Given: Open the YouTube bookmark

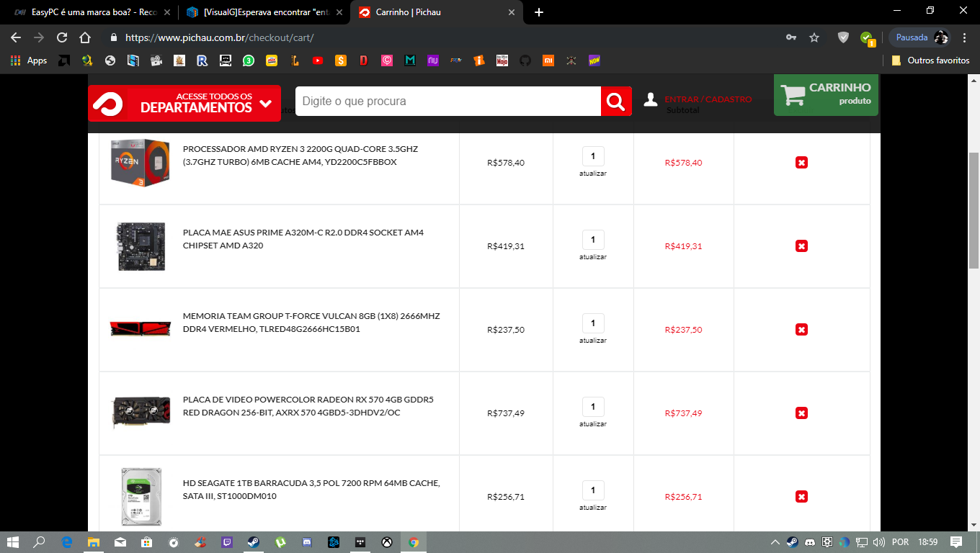Looking at the screenshot, I should [x=318, y=60].
